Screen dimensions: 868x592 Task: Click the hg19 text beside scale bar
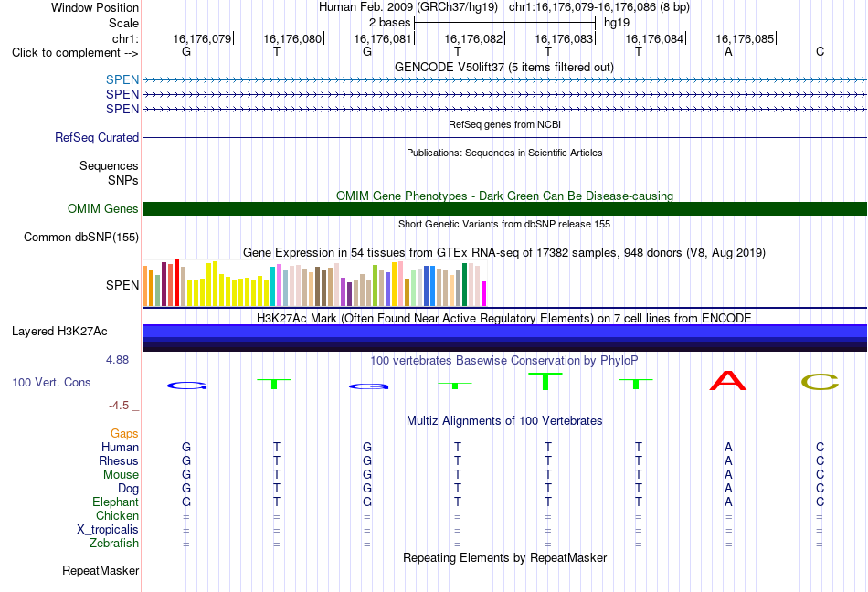pyautogui.click(x=617, y=23)
